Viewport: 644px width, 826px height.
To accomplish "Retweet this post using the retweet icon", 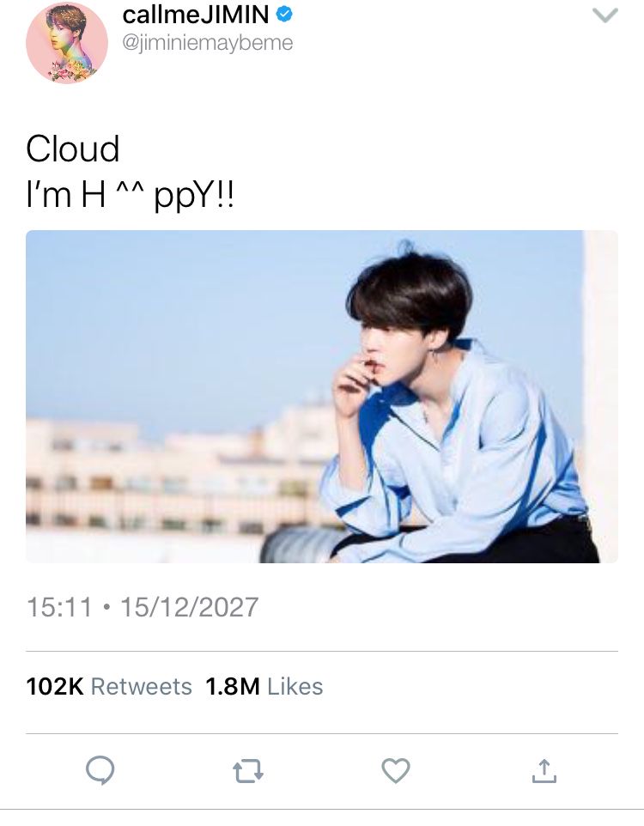I will [247, 771].
